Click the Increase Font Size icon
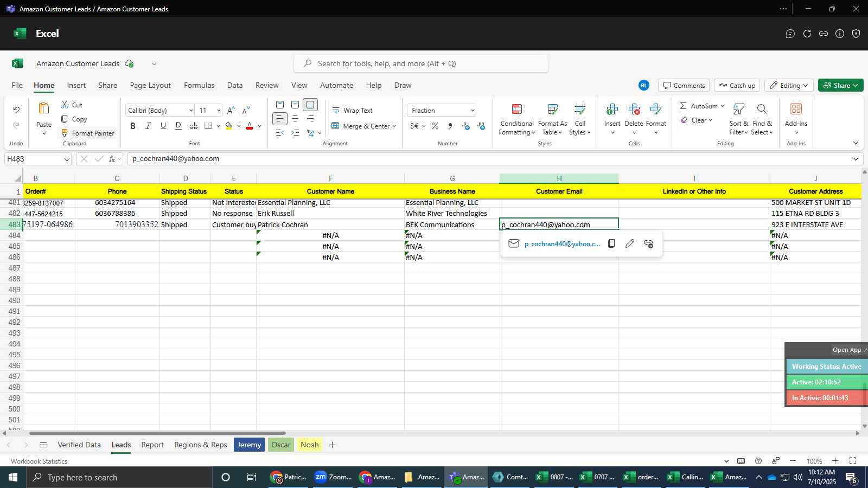This screenshot has height=488, width=868. 231,110
